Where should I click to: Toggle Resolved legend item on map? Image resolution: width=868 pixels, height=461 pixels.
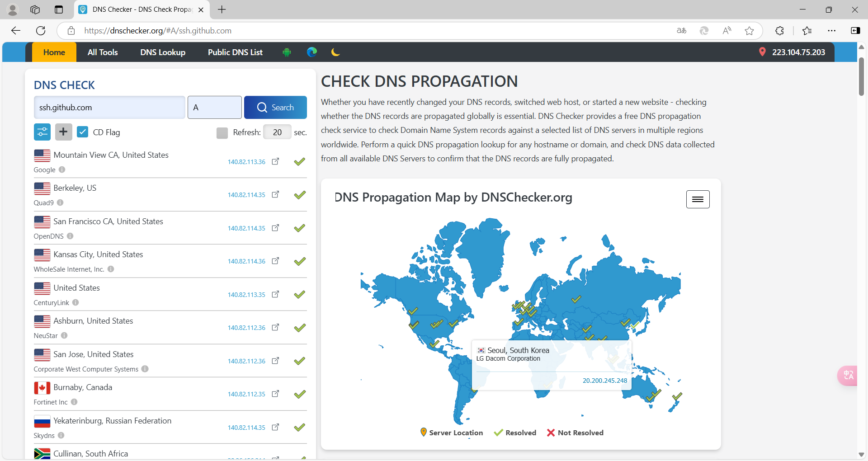click(x=515, y=433)
